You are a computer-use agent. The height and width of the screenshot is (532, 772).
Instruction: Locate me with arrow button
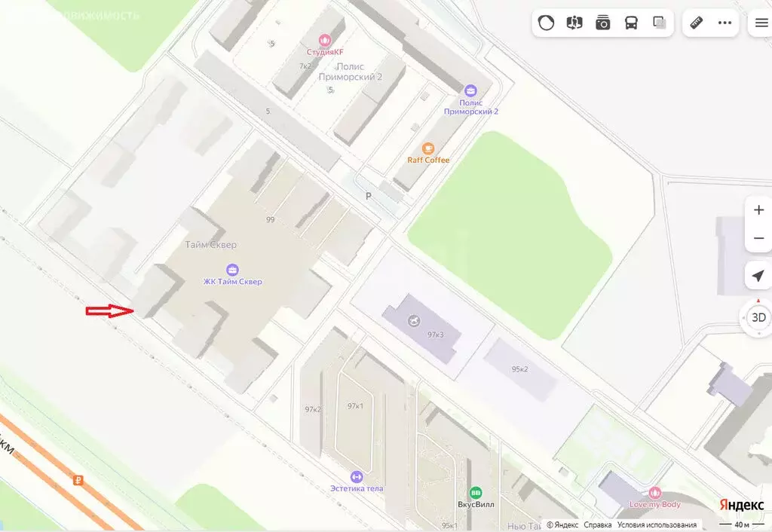(x=758, y=276)
